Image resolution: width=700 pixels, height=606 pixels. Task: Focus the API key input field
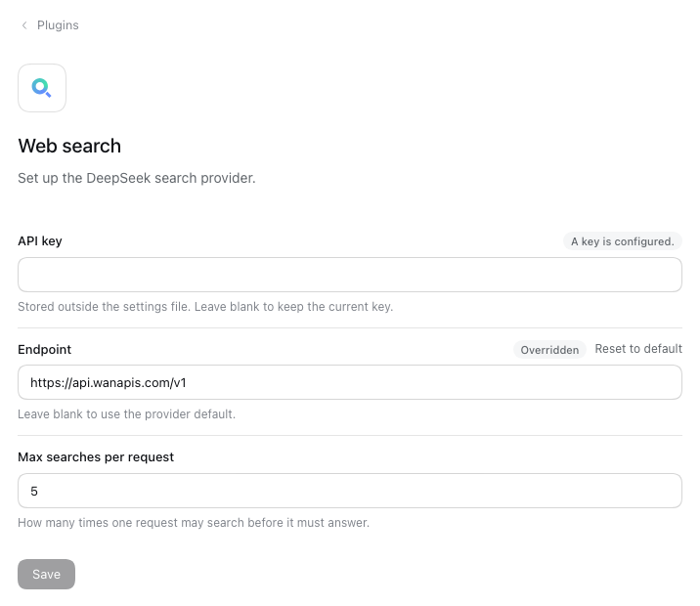pos(350,275)
